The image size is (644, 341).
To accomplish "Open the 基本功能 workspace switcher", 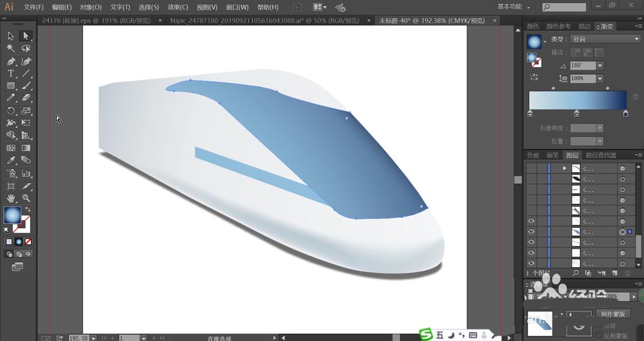I will [x=514, y=6].
